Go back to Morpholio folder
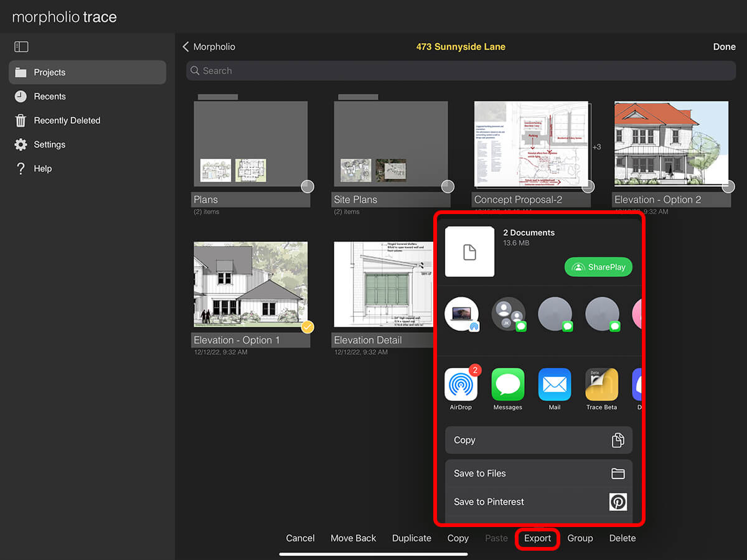The width and height of the screenshot is (747, 560). (x=209, y=47)
